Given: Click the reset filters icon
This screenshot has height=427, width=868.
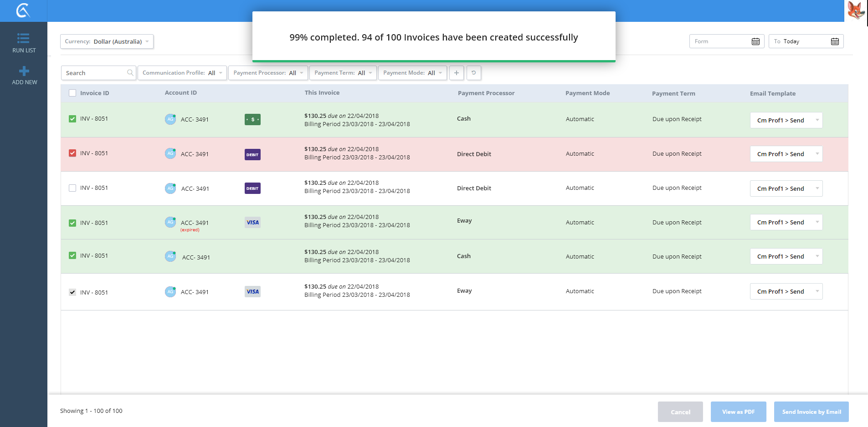Looking at the screenshot, I should [474, 73].
